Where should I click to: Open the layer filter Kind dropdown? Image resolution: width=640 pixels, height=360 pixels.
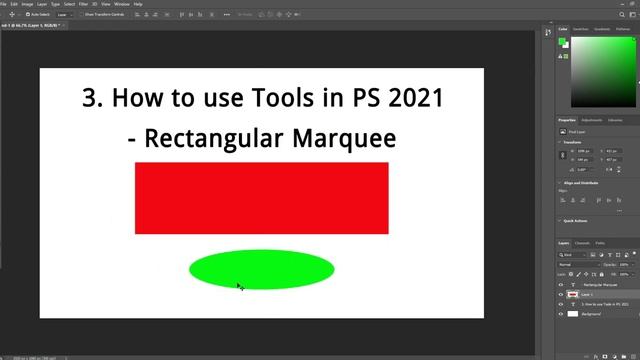click(x=573, y=255)
